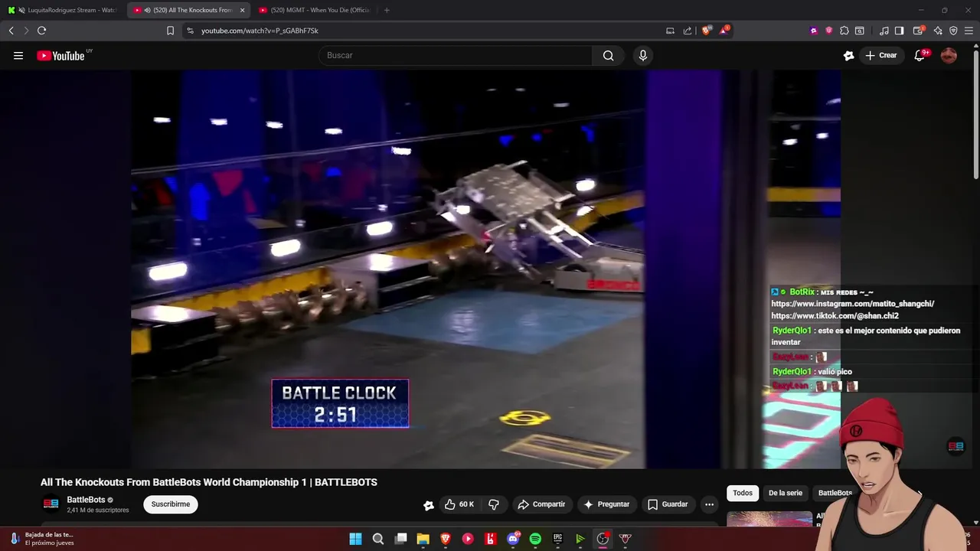Reload the page

41,31
